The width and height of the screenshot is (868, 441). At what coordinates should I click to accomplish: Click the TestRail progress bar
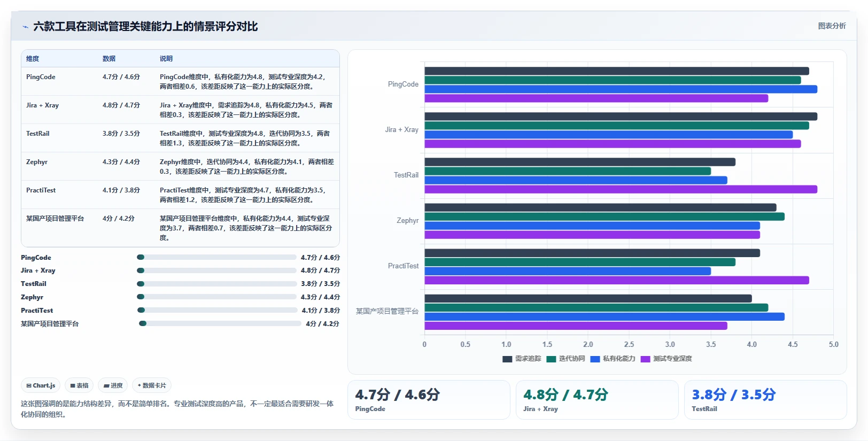click(216, 284)
